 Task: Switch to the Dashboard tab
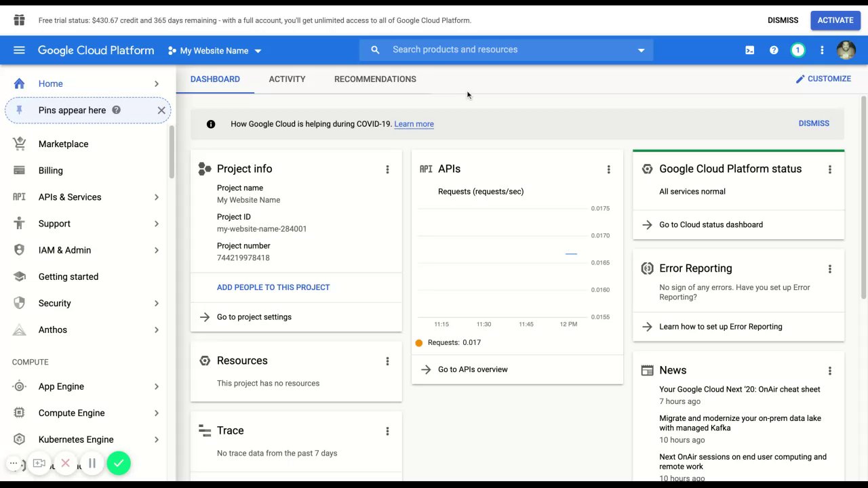pyautogui.click(x=215, y=79)
